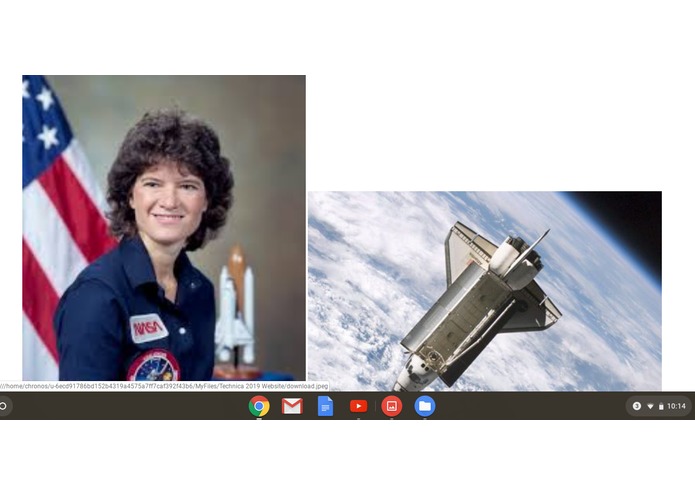Show the 3 pending notifications badge
Image resolution: width=695 pixels, height=494 pixels.
[636, 406]
